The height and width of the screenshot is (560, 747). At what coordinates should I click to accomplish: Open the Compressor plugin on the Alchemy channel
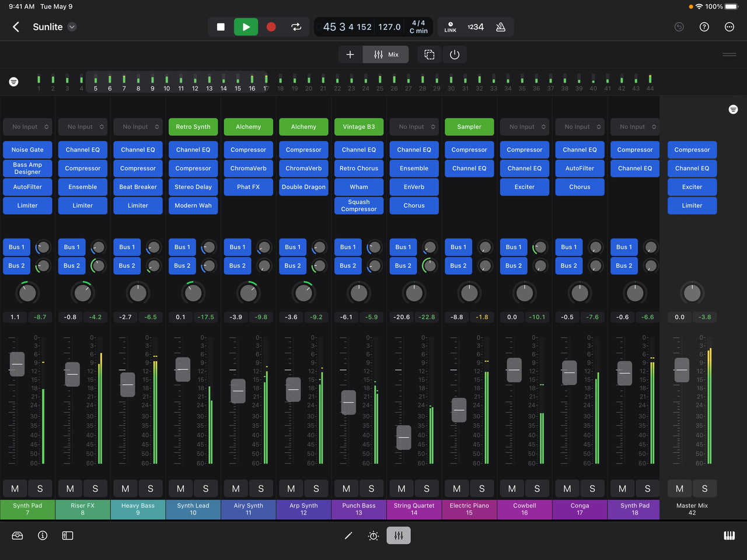248,150
